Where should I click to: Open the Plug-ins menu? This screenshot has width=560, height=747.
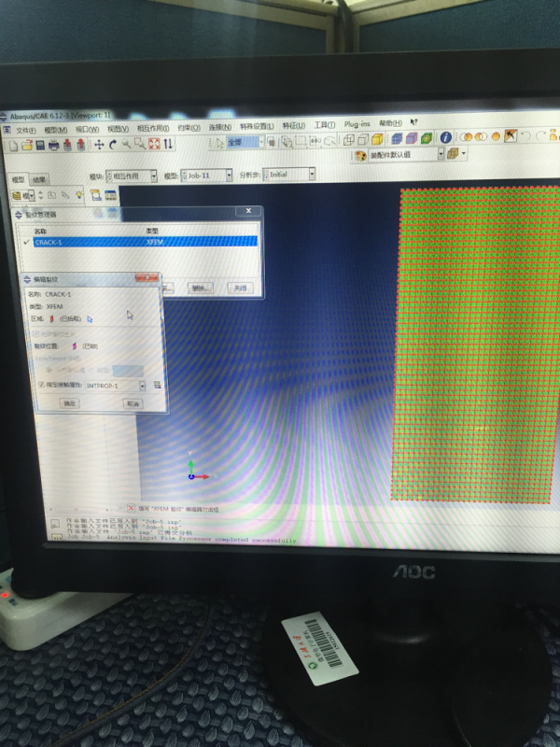tap(357, 124)
